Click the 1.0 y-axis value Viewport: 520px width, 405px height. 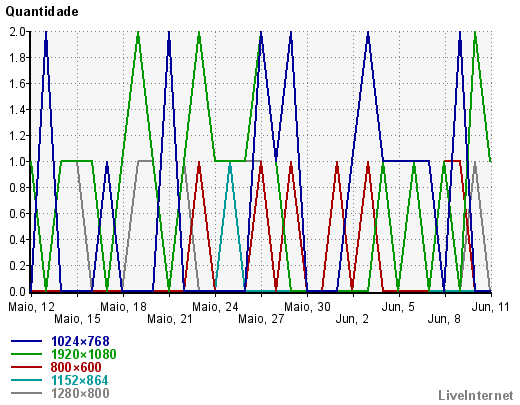tap(17, 162)
